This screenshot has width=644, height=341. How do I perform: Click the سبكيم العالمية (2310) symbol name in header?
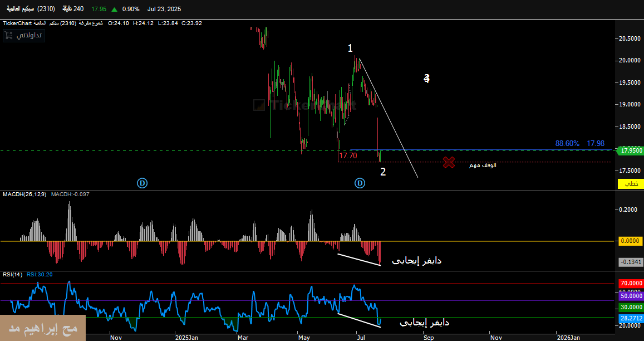click(31, 9)
